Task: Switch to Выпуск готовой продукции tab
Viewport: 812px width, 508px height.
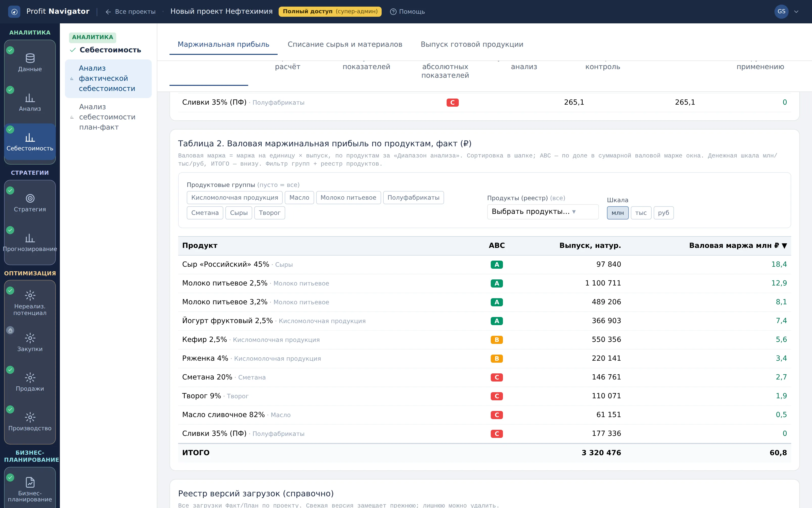Action: tap(472, 44)
